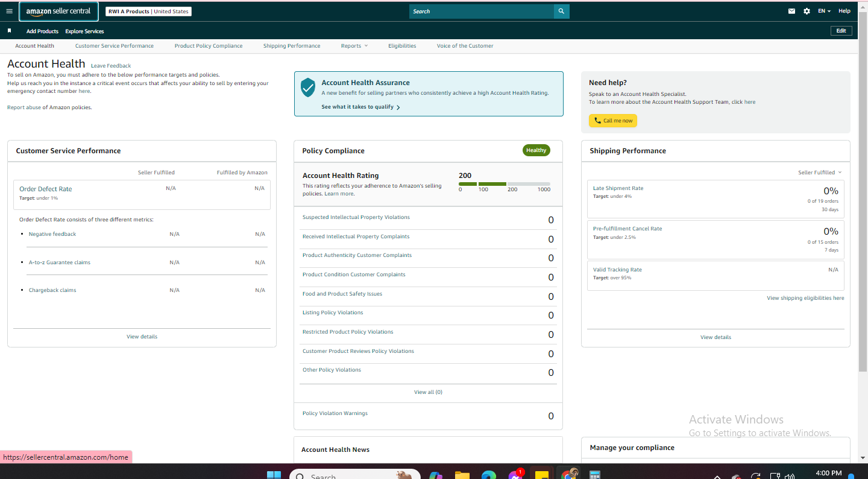Click the Account Health Rating progress bar

pyautogui.click(x=505, y=184)
